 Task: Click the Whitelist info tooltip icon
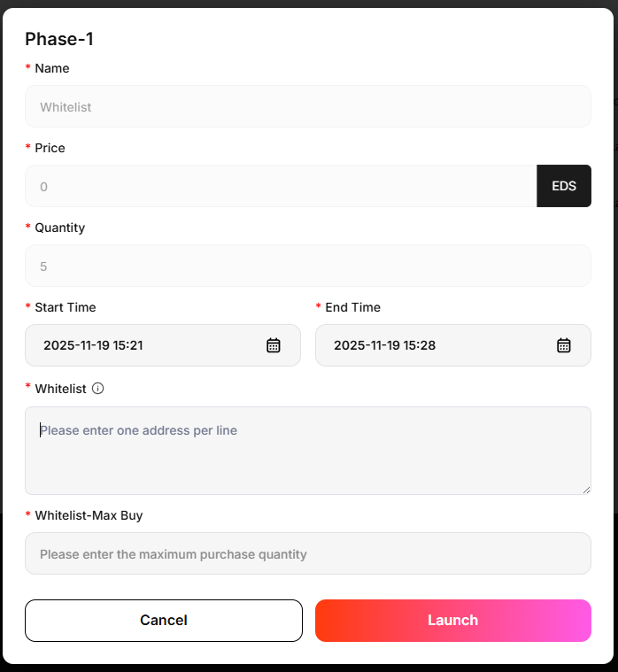(x=98, y=388)
